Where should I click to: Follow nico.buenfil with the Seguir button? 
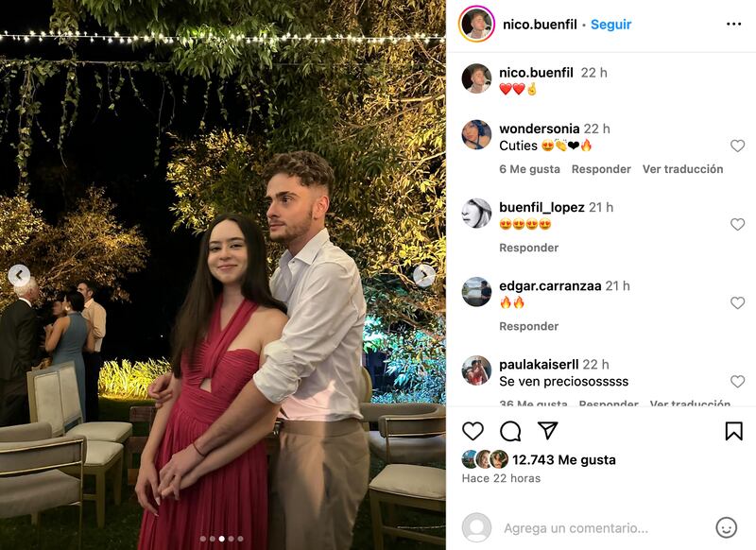610,25
